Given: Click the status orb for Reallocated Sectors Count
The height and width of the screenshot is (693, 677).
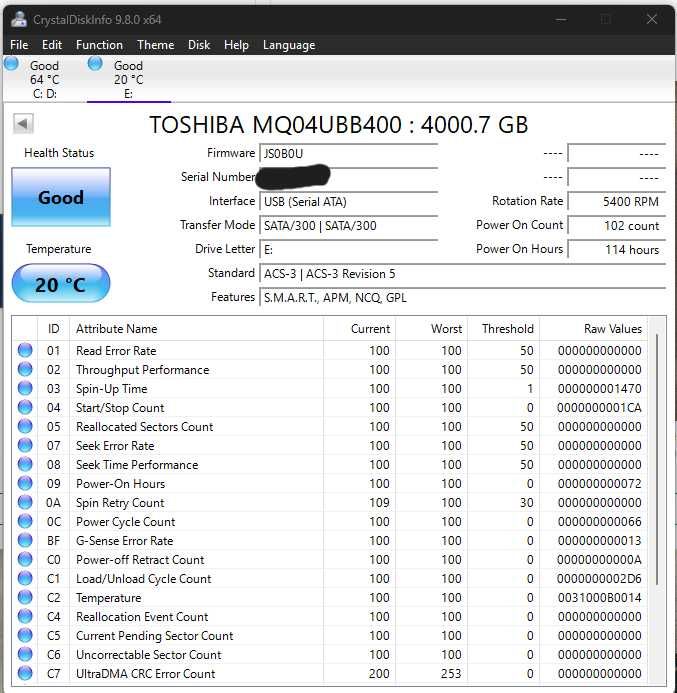Looking at the screenshot, I should pyautogui.click(x=25, y=426).
